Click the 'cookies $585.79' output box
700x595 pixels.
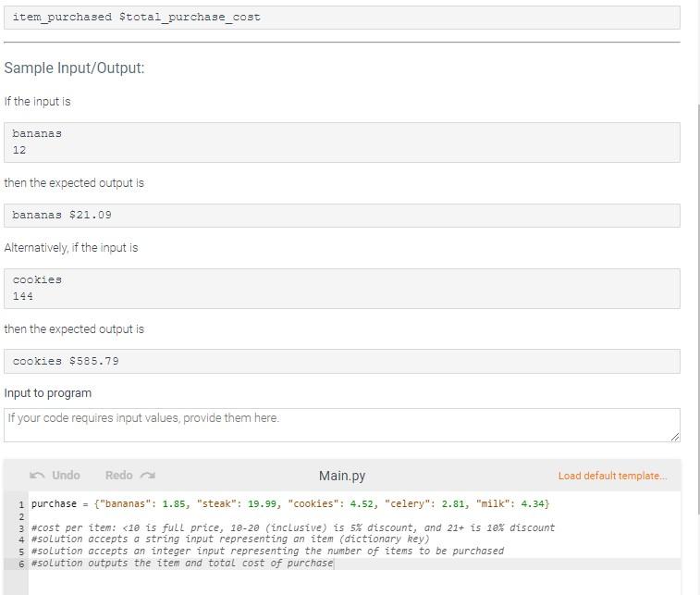pos(342,362)
